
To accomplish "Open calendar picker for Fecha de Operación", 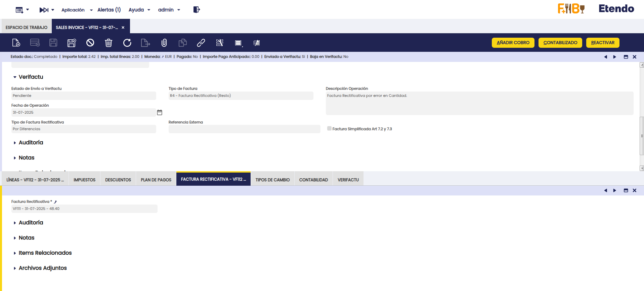I will tap(160, 112).
